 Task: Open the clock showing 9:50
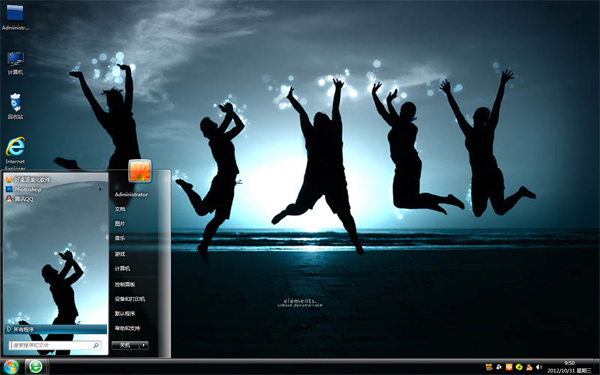pos(569,367)
